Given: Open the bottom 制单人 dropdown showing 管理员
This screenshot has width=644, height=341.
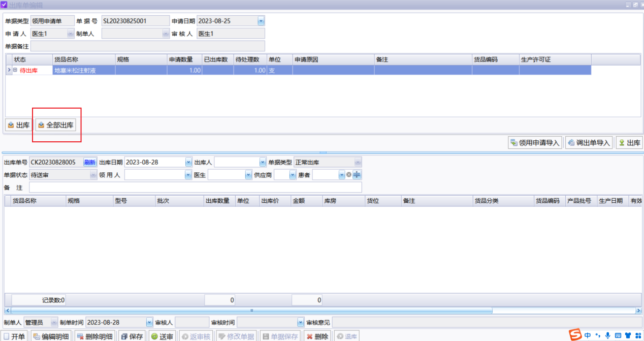Looking at the screenshot, I should click(x=54, y=322).
